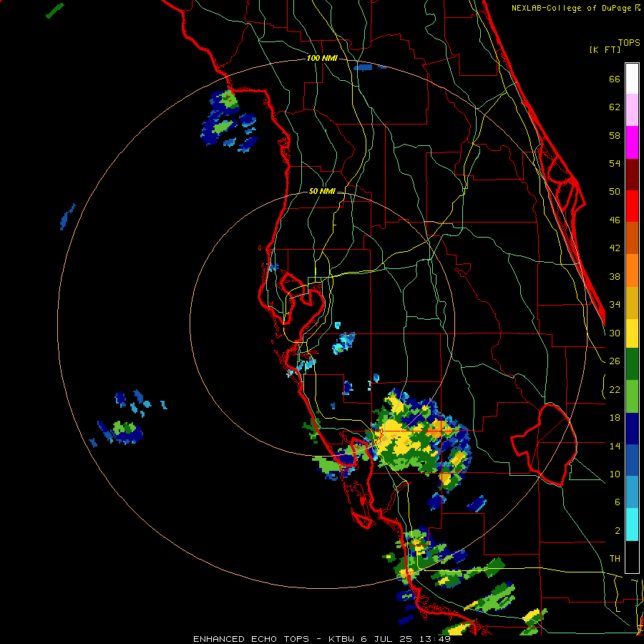Screen dimensions: 644x644
Task: Pick the light green legend swatch
Action: [632, 396]
